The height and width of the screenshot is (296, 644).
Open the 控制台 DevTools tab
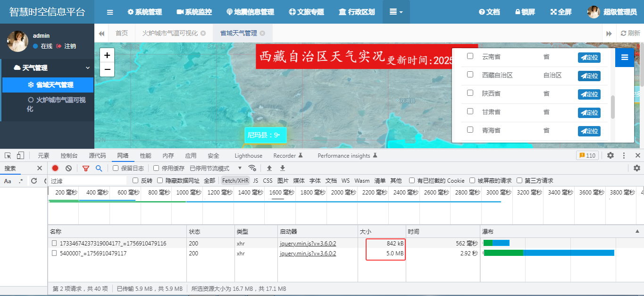click(69, 155)
